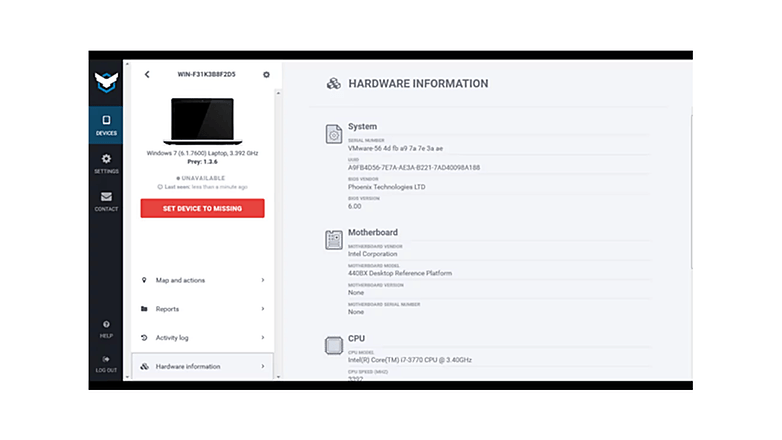
Task: Click the System section heading
Action: coord(363,126)
